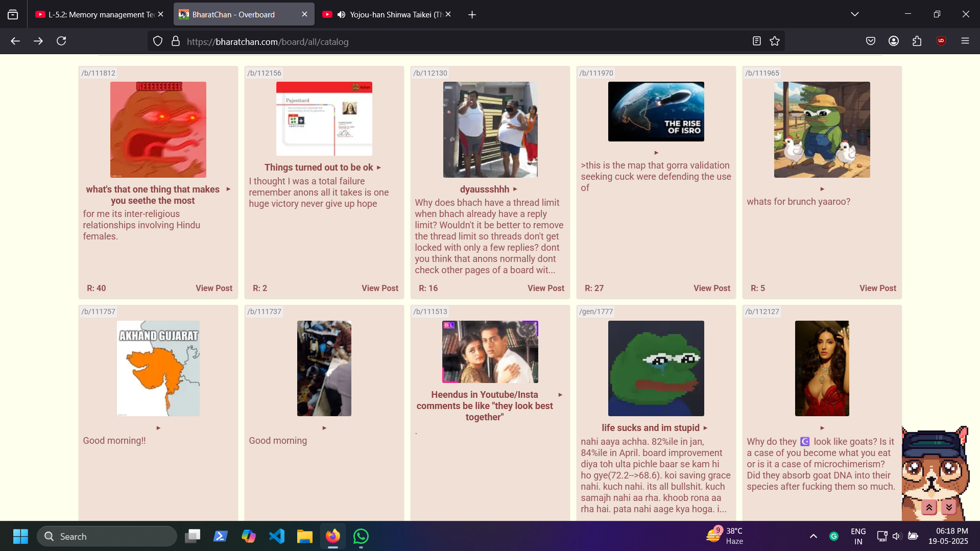Click the taskbar Search box
Image resolution: width=980 pixels, height=551 pixels.
tap(107, 536)
